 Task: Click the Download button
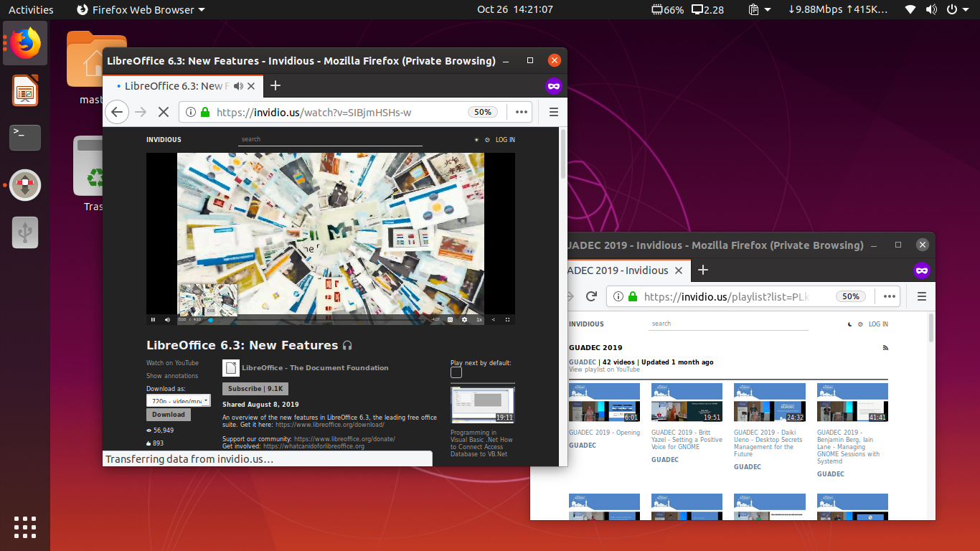click(169, 415)
